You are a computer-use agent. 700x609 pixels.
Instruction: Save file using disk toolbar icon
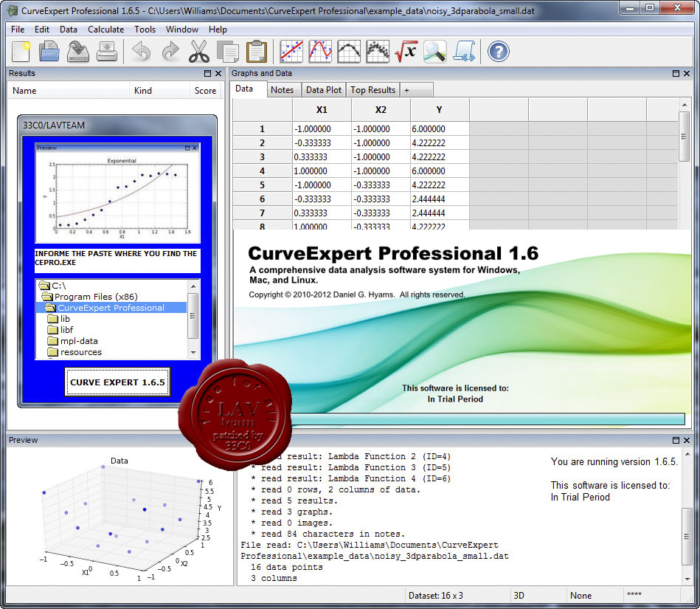click(77, 52)
